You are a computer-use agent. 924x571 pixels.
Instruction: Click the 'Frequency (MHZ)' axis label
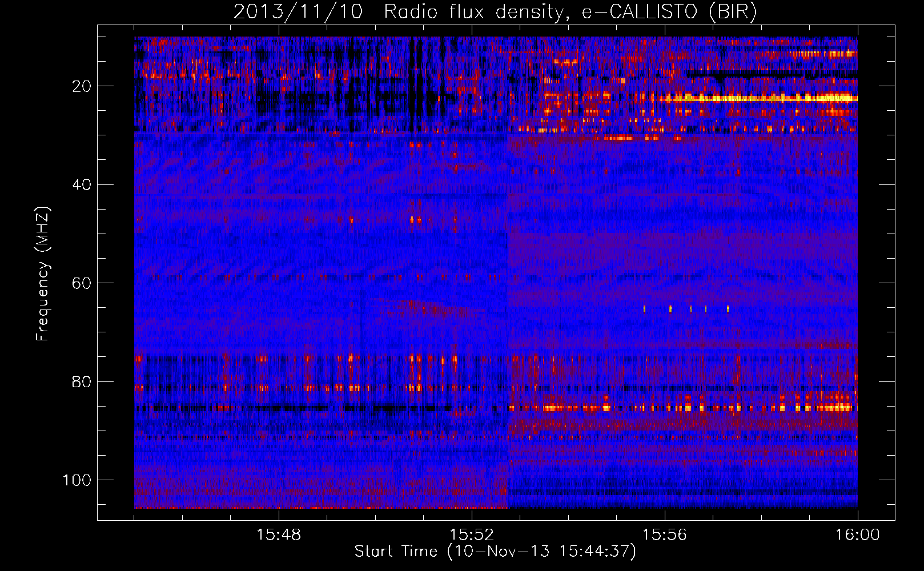(43, 274)
